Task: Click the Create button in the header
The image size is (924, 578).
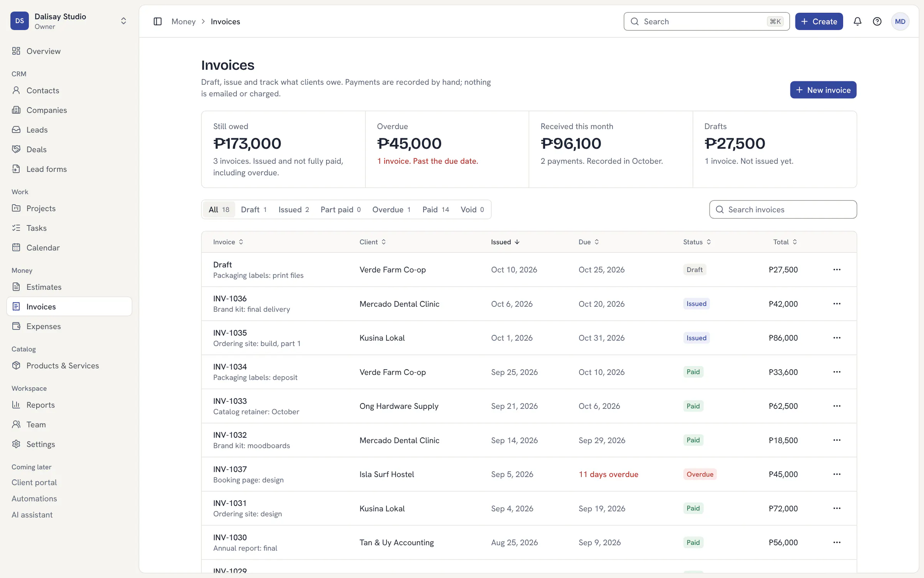Action: [x=819, y=22]
